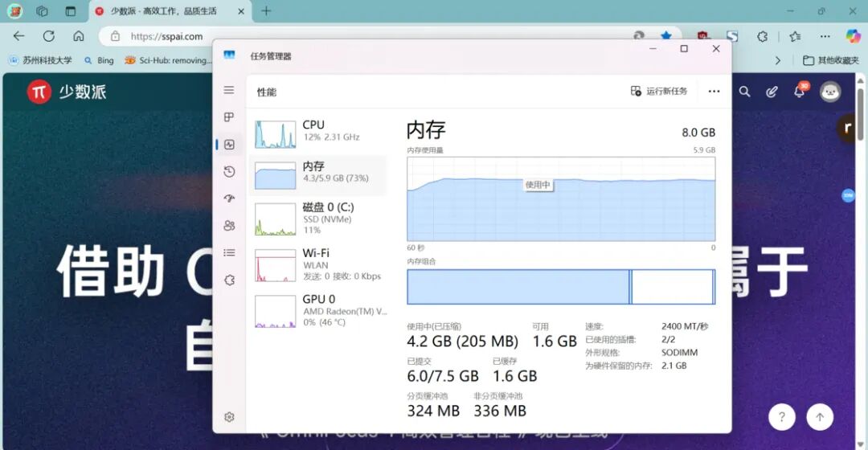Click the SODIMM form factor value
This screenshot has width=868, height=450.
tap(679, 353)
